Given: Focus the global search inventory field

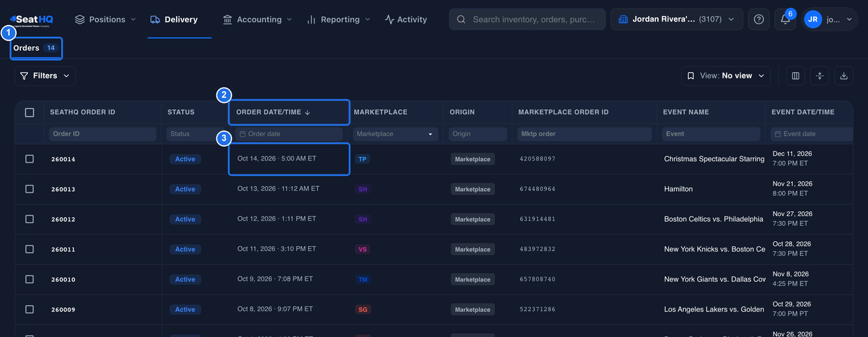Looking at the screenshot, I should (527, 19).
